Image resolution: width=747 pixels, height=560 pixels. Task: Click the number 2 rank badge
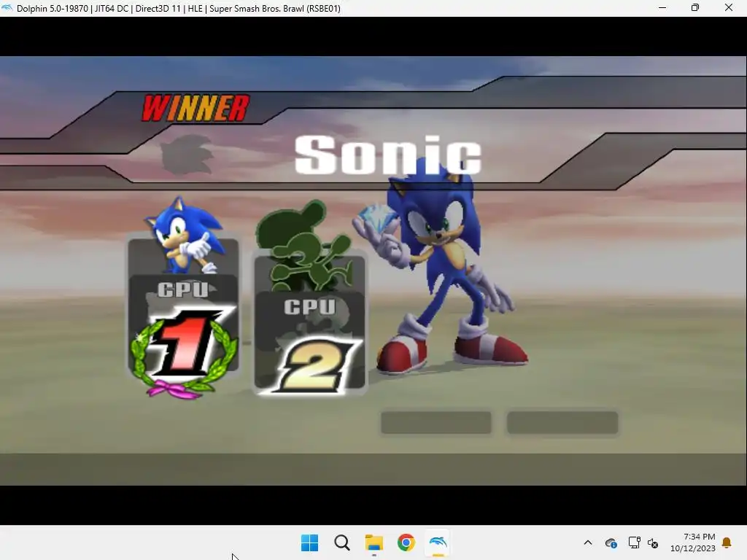pos(312,365)
